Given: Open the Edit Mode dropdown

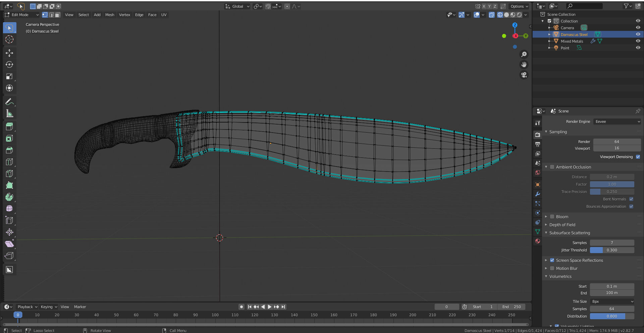Looking at the screenshot, I should 22,15.
